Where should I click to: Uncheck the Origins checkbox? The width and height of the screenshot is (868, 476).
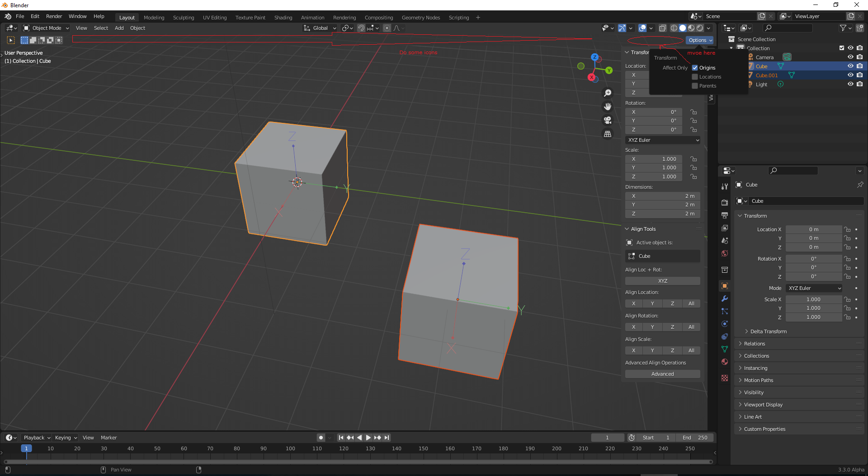pos(695,68)
